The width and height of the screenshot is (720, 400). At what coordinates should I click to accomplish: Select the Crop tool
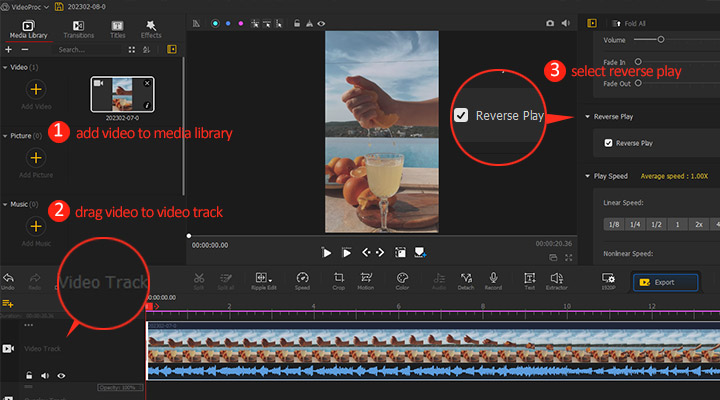click(x=339, y=280)
